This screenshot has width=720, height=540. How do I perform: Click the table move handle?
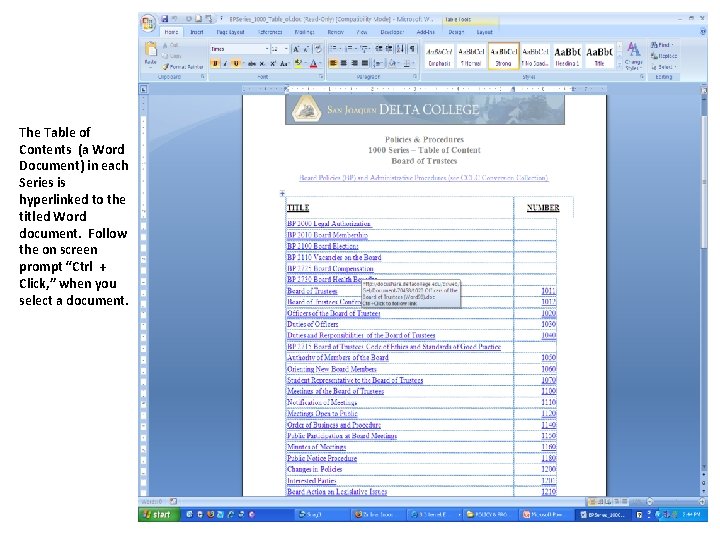click(x=282, y=193)
